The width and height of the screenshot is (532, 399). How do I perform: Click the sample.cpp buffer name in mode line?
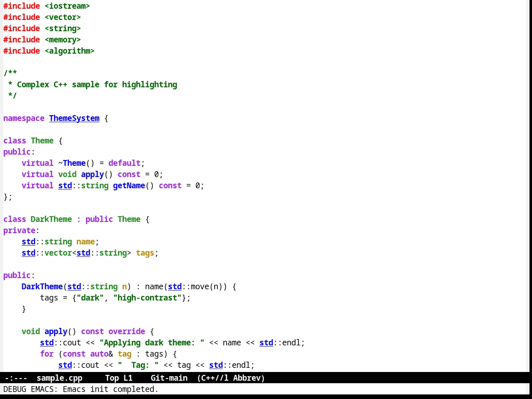click(x=59, y=378)
